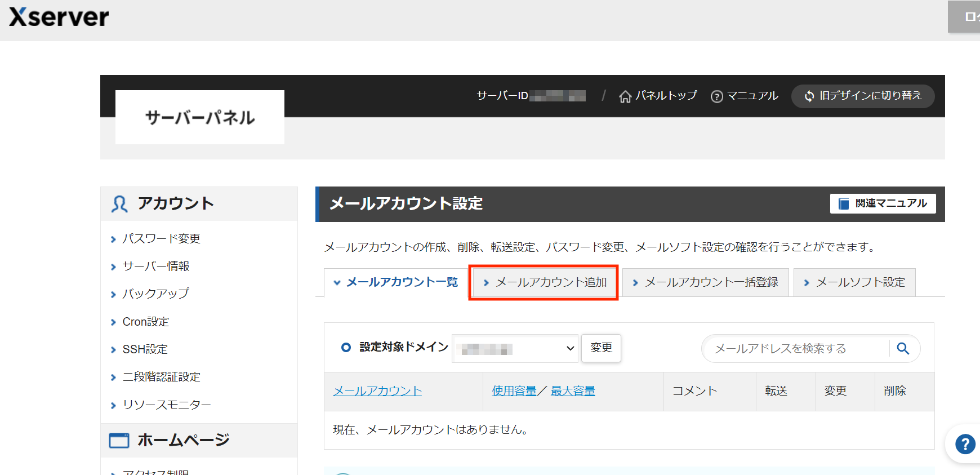This screenshot has height=475, width=980.
Task: Switch to 旧デザインに切り替え
Action: click(863, 96)
